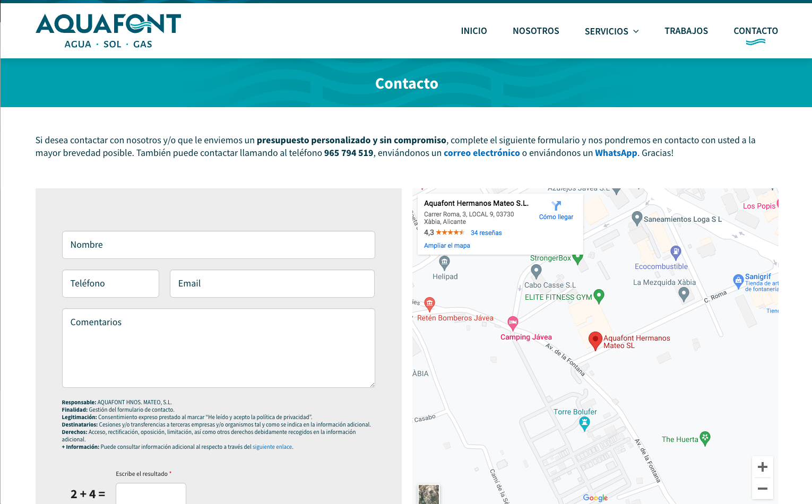Click the Sanigrif shopping pin
812x504 pixels.
pyautogui.click(x=738, y=281)
